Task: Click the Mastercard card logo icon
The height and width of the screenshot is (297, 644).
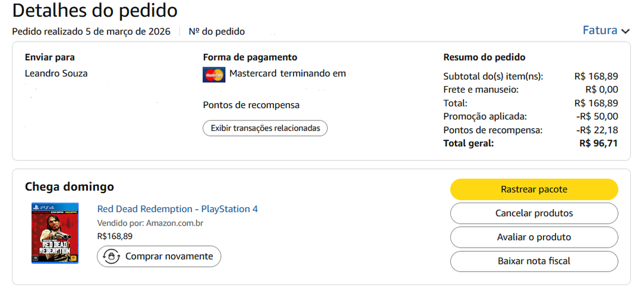Action: click(214, 75)
